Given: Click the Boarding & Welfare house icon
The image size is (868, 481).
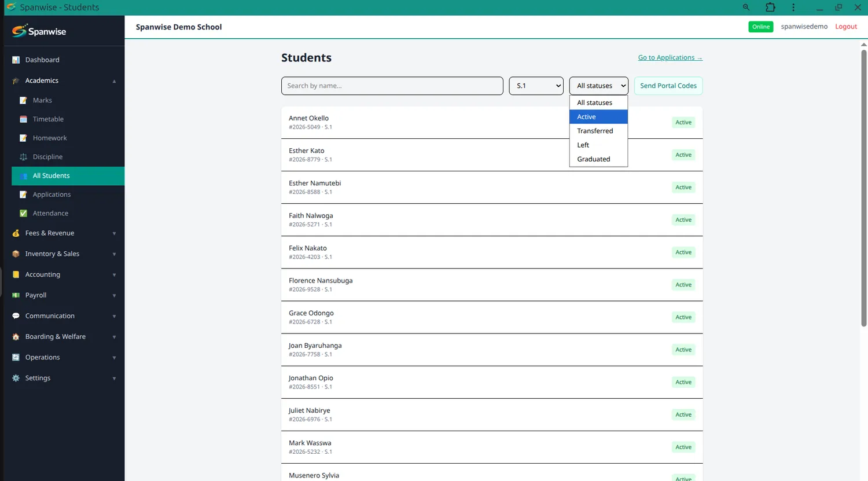Looking at the screenshot, I should pos(16,337).
